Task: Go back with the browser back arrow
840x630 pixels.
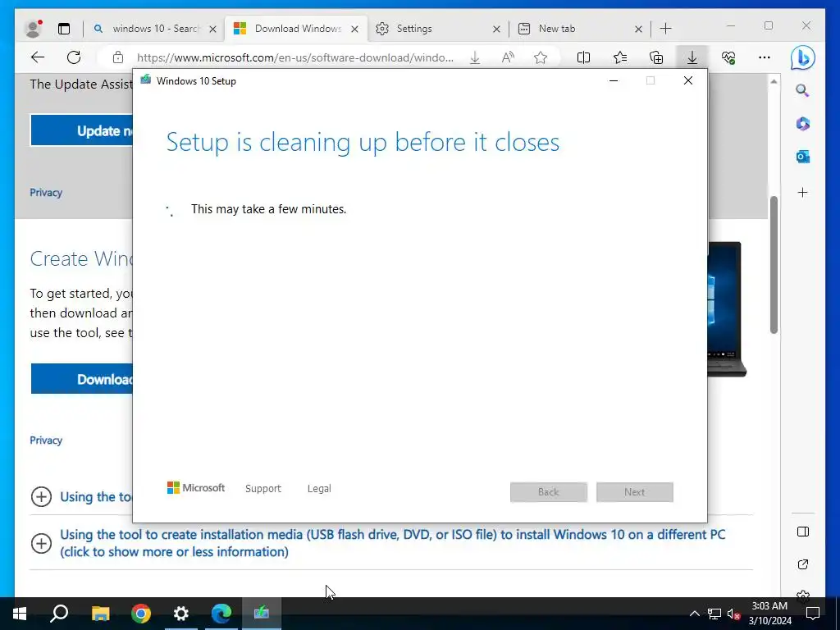Action: [38, 57]
